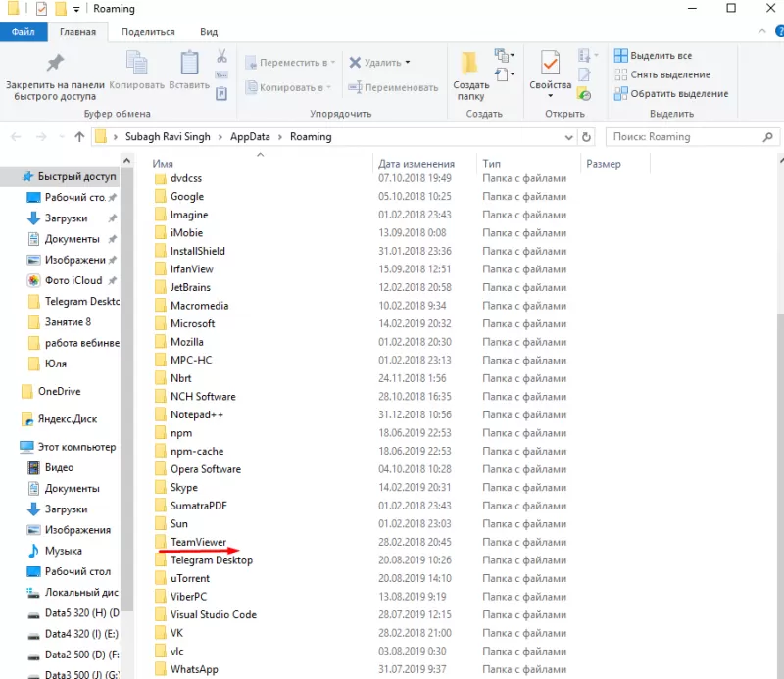Open the address bar folder history dropdown
The height and width of the screenshot is (679, 784).
569,137
